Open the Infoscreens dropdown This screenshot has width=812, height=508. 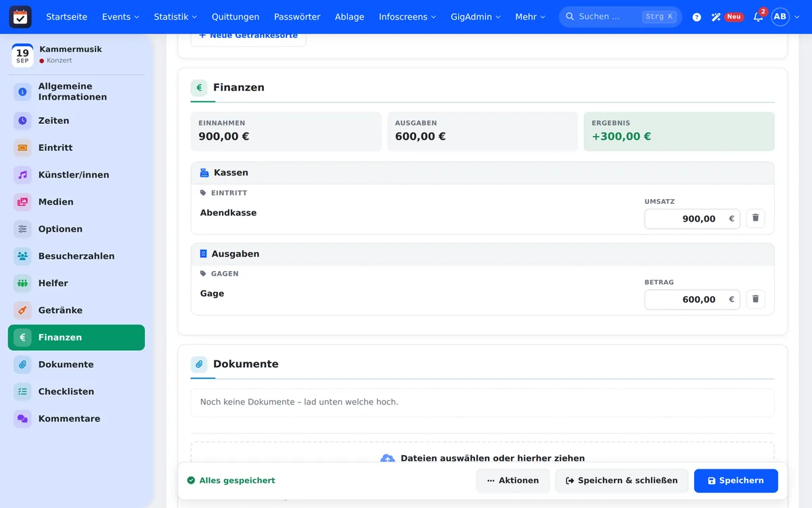click(407, 17)
